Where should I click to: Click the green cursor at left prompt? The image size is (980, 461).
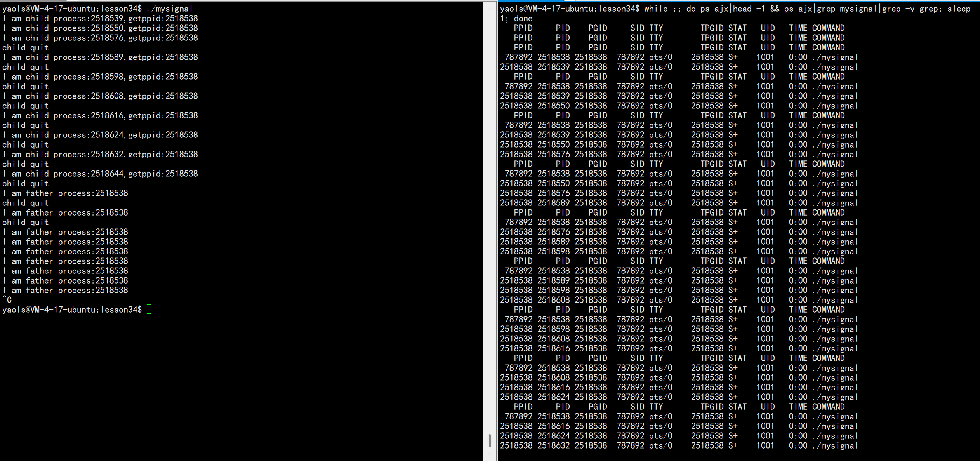pyautogui.click(x=149, y=310)
